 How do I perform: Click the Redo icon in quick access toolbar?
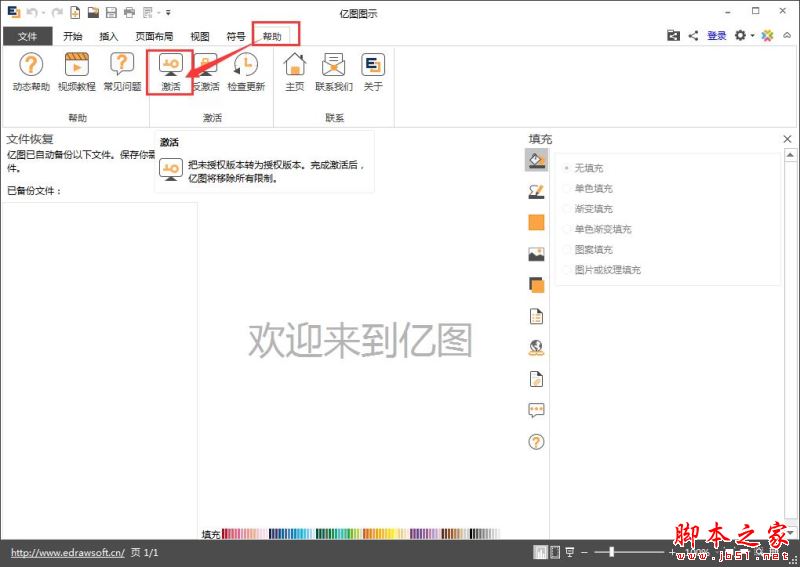click(57, 12)
